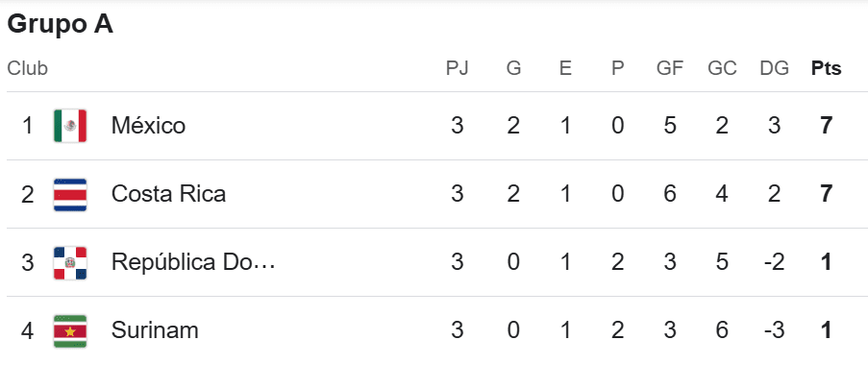Click Surinam's -3 goal difference value
This screenshot has width=868, height=389.
click(x=774, y=331)
